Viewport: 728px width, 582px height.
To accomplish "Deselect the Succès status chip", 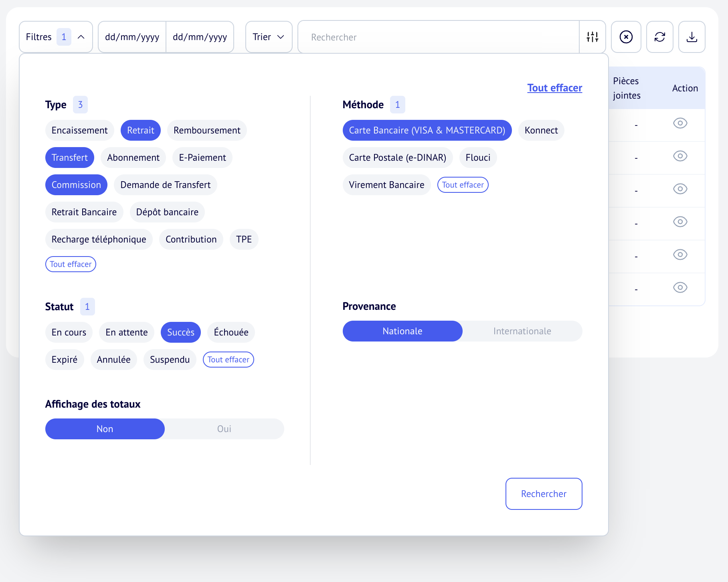I will [x=180, y=332].
